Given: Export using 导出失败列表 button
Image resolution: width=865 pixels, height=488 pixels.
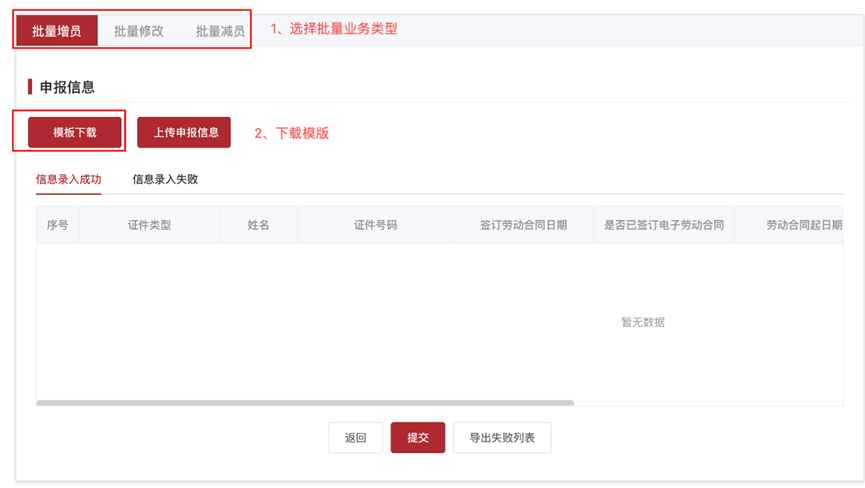Looking at the screenshot, I should (x=502, y=438).
